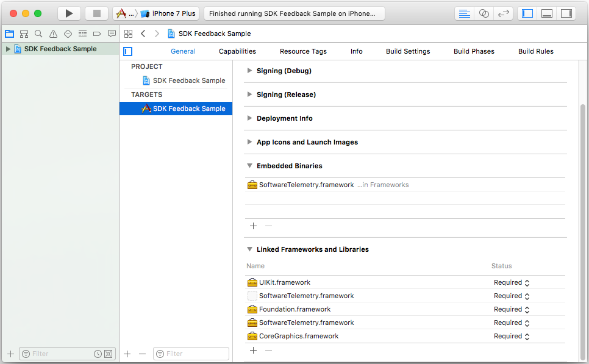Show the Version editor
Screen dimensions: 589x364
click(x=504, y=13)
